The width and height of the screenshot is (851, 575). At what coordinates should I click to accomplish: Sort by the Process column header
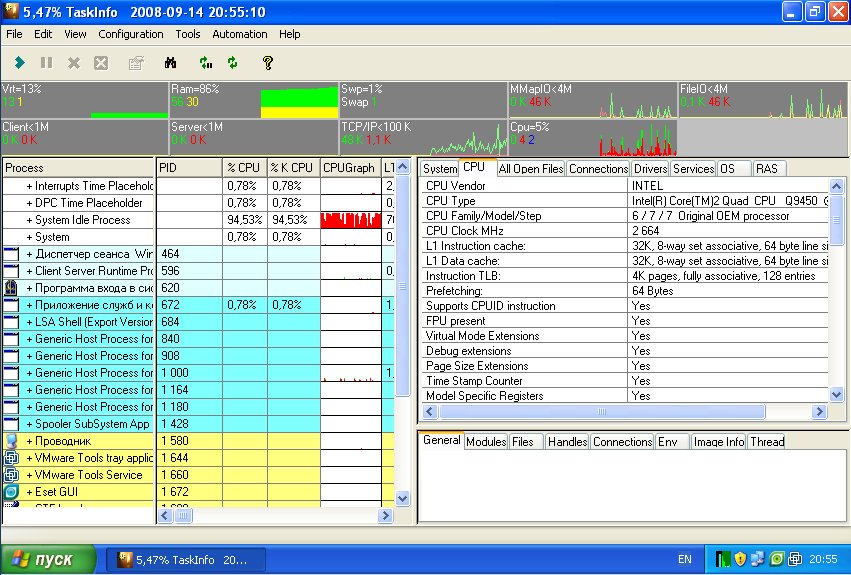(x=79, y=168)
